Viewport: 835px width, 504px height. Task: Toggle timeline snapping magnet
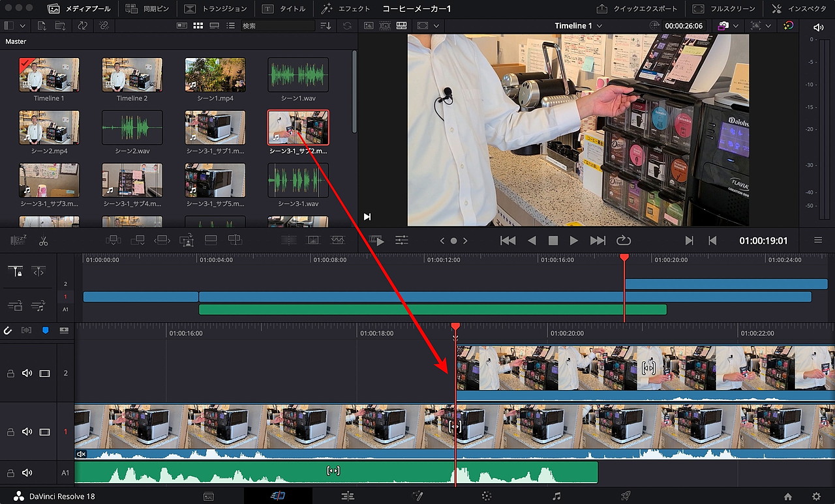click(8, 331)
